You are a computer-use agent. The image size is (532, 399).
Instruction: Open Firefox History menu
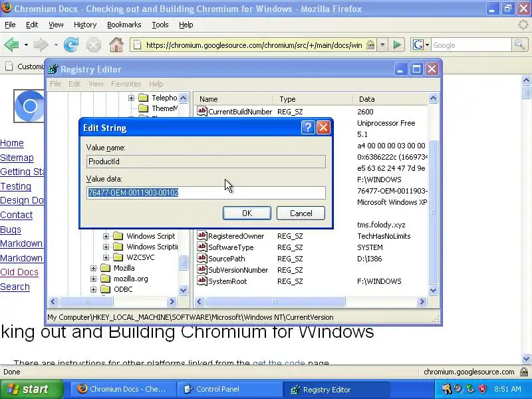tap(85, 25)
